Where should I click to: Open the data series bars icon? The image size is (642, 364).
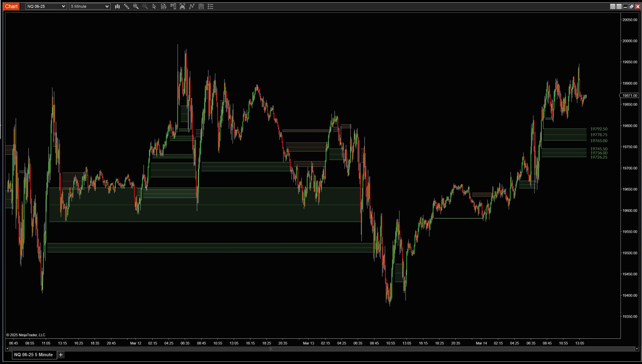click(182, 6)
